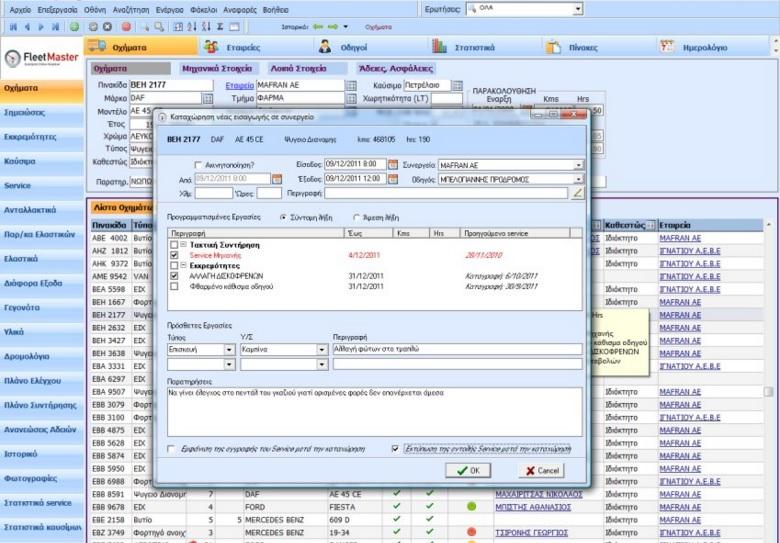Uncheck ΑΛΛΑΓΗ ΔΙΣΚΟΦΡΕΝΩΝ checkbox
Viewport: 780px width, 543px height.
(174, 276)
